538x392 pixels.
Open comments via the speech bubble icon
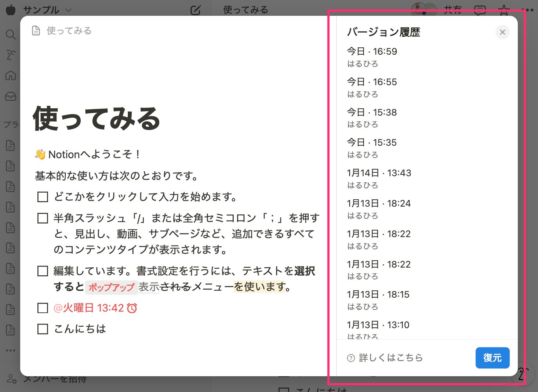(x=480, y=10)
